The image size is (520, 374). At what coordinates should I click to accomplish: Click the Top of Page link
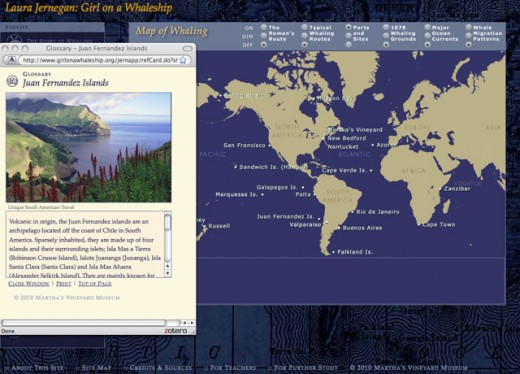95,284
